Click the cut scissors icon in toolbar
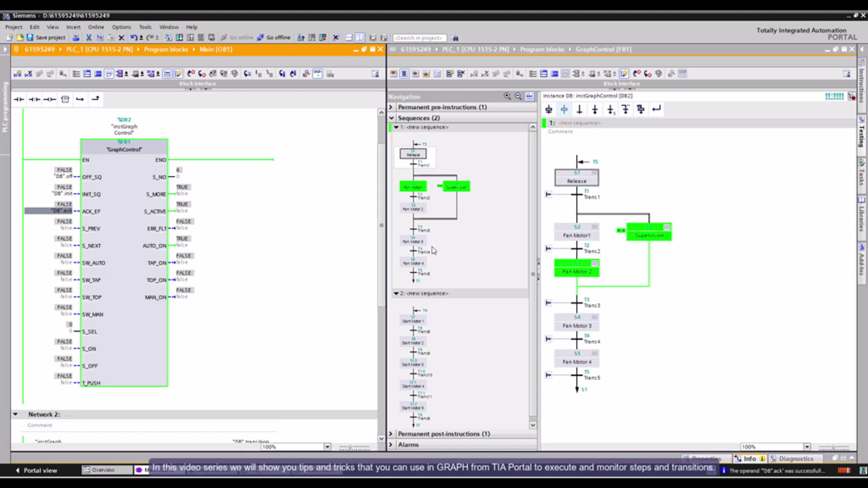868x488 pixels. tap(88, 37)
